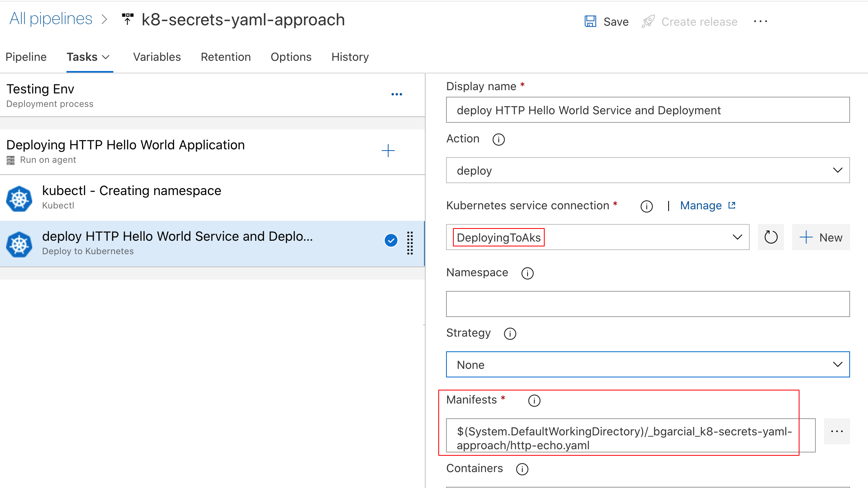Screen dimensions: 868x488
Task: Expand the Kubernetes service connection dropdown
Action: coord(738,237)
